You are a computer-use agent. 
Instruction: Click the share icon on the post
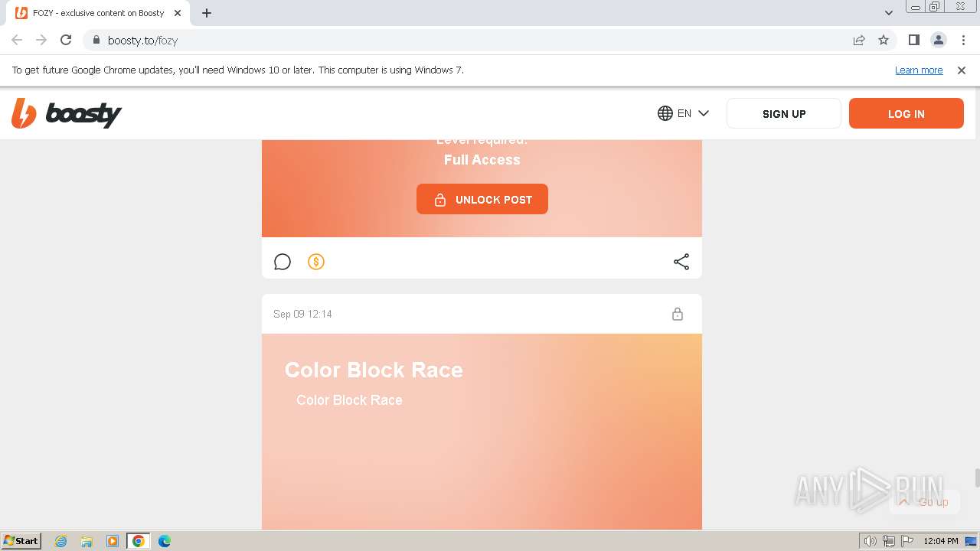click(x=681, y=262)
